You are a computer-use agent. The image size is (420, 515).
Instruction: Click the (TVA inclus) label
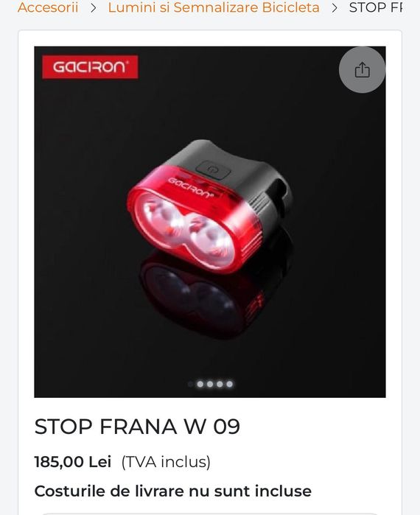tap(166, 462)
